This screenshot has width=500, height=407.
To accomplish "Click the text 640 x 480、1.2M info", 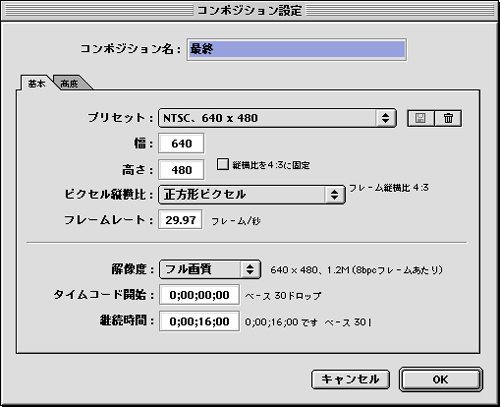I will 356,270.
